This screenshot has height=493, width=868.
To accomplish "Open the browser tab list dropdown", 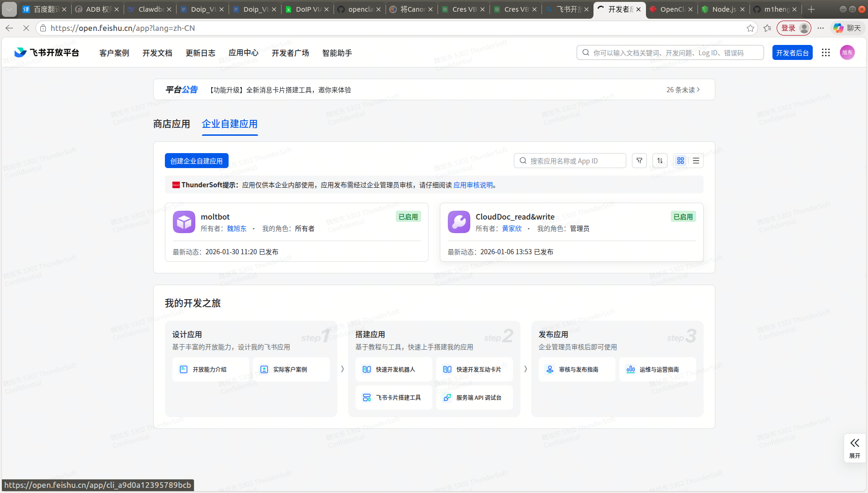I will click(9, 9).
